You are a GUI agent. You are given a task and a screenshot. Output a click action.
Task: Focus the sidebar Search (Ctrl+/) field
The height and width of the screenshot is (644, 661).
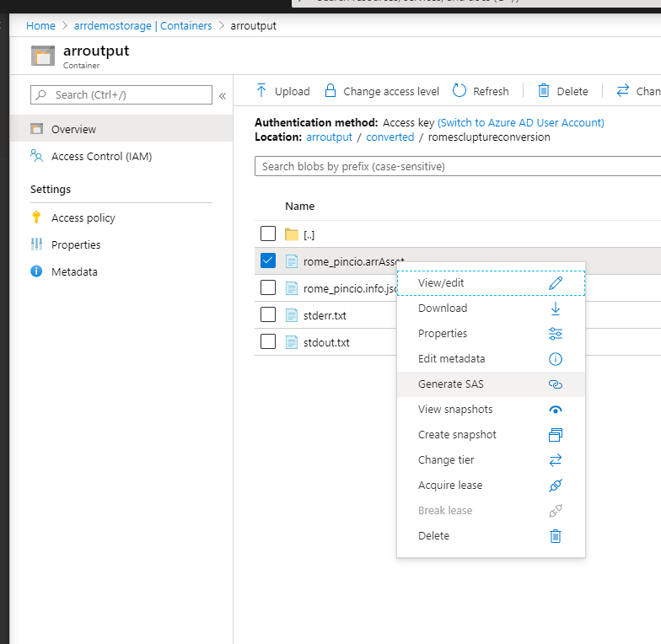tap(121, 94)
